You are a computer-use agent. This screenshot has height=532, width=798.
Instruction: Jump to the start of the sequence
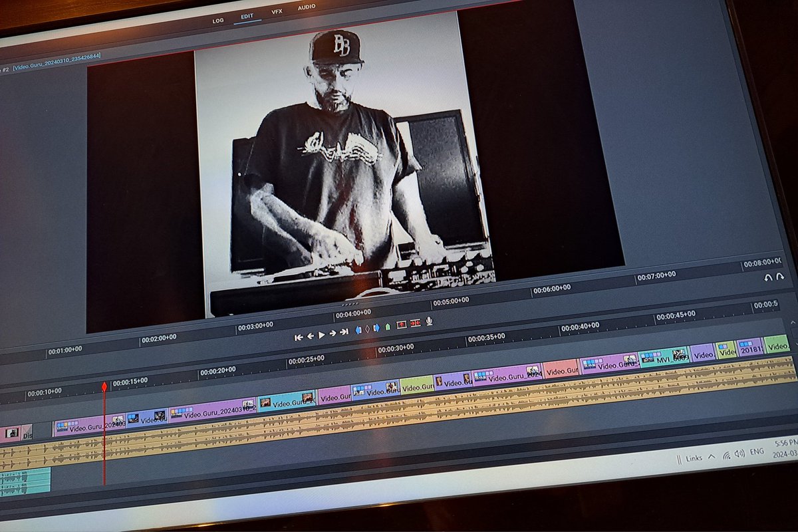click(299, 337)
